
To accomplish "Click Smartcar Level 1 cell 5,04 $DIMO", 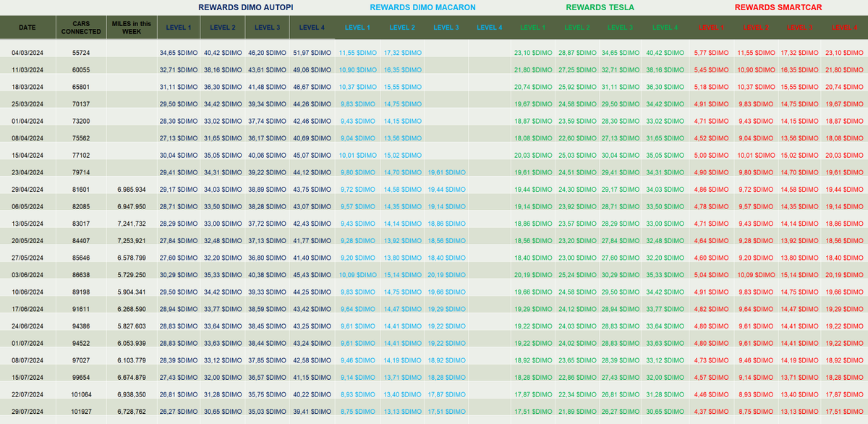I will 711,275.
